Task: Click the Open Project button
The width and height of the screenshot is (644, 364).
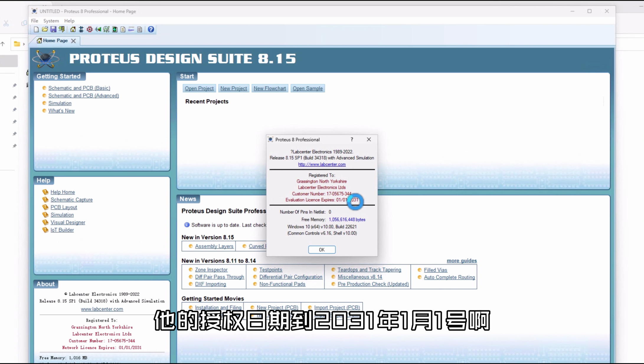Action: point(199,88)
